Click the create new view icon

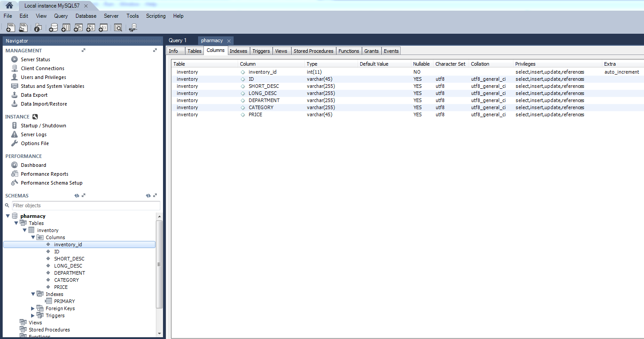tap(78, 28)
